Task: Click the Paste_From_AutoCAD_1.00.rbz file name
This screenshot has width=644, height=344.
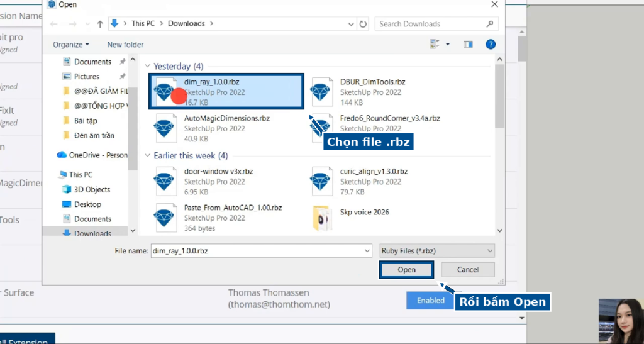Action: pos(233,208)
